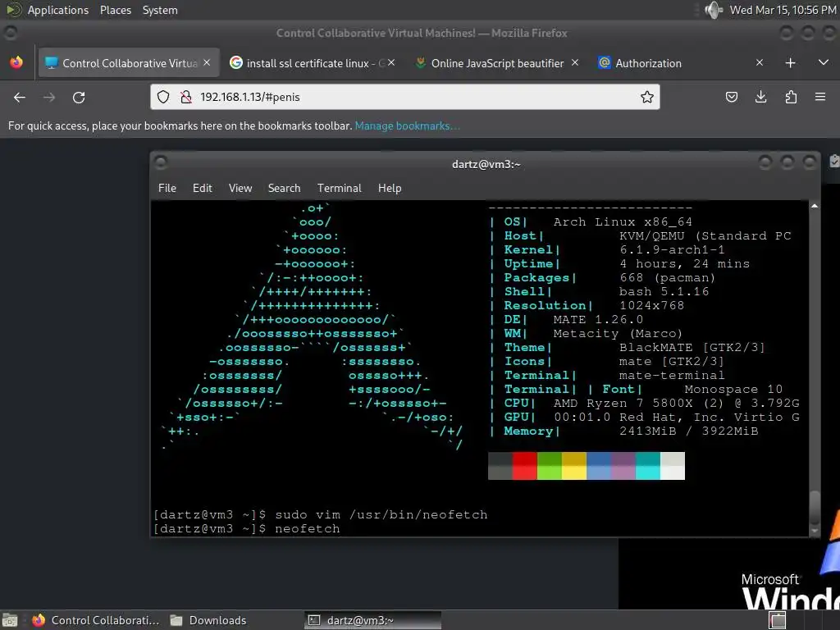Close the Control Collaborative Virtual Machines tab

tap(207, 62)
